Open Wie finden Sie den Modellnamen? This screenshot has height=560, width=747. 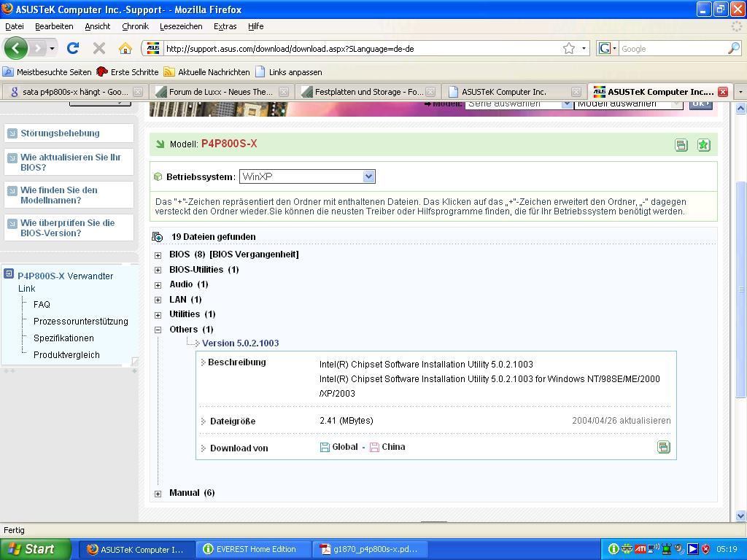tap(59, 195)
